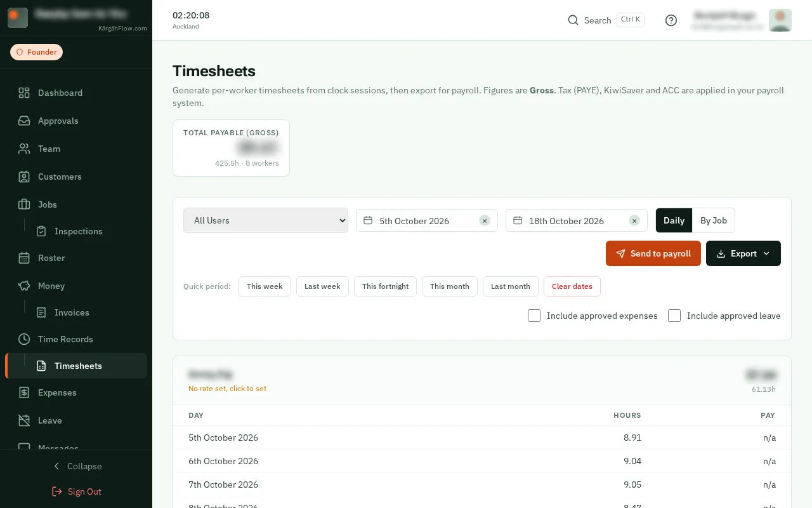The width and height of the screenshot is (812, 508).
Task: Click the search magnifier icon
Action: click(x=573, y=20)
